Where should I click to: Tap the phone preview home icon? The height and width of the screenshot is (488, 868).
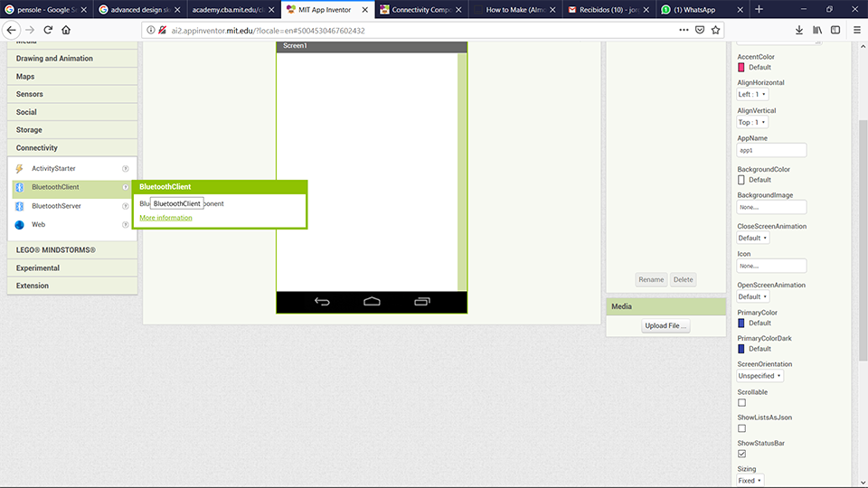pyautogui.click(x=372, y=302)
